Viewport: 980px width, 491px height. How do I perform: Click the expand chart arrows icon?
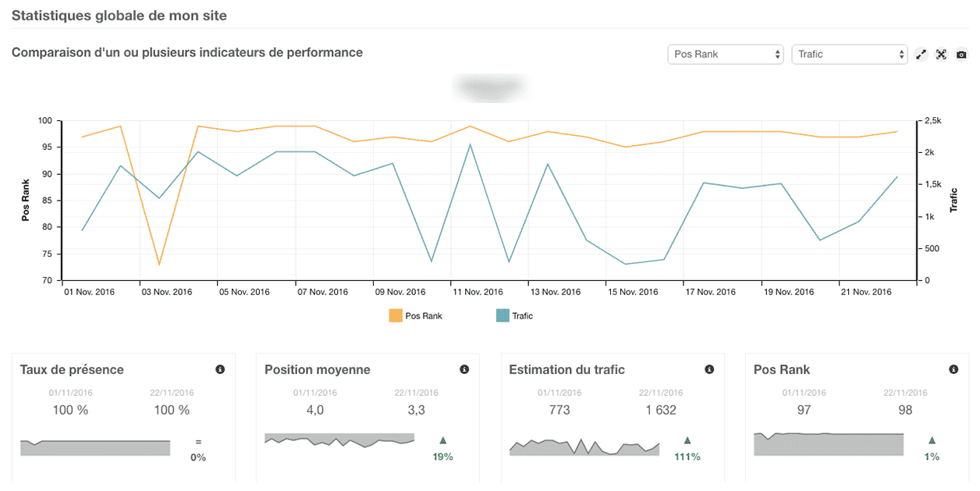click(921, 55)
